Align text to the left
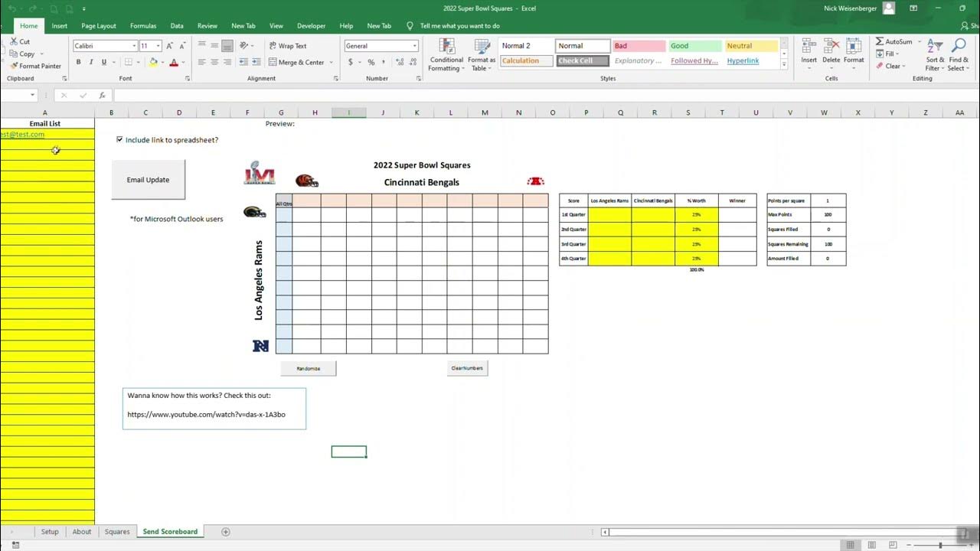The image size is (980, 551). [202, 62]
